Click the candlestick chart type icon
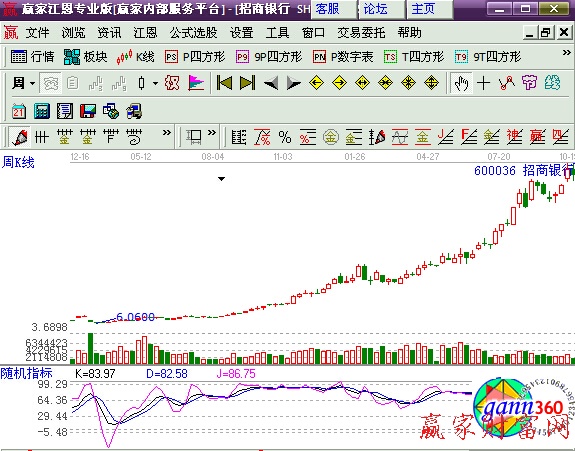 click(142, 83)
